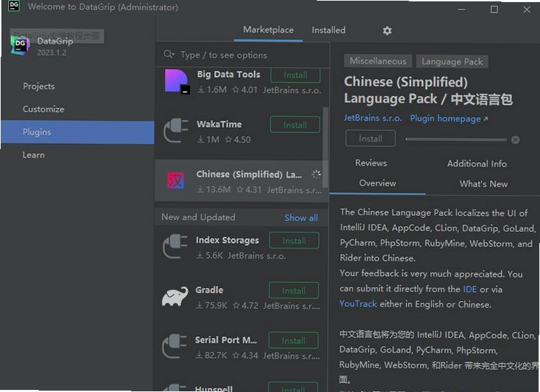Select the Index Storages plugin name
This screenshot has width=540, height=392.
pyautogui.click(x=227, y=240)
